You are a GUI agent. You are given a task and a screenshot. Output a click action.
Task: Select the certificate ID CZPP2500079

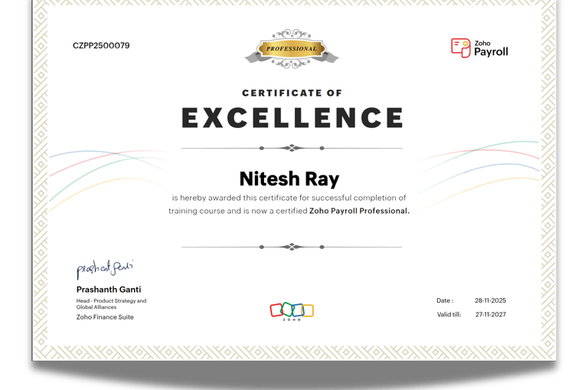(101, 45)
